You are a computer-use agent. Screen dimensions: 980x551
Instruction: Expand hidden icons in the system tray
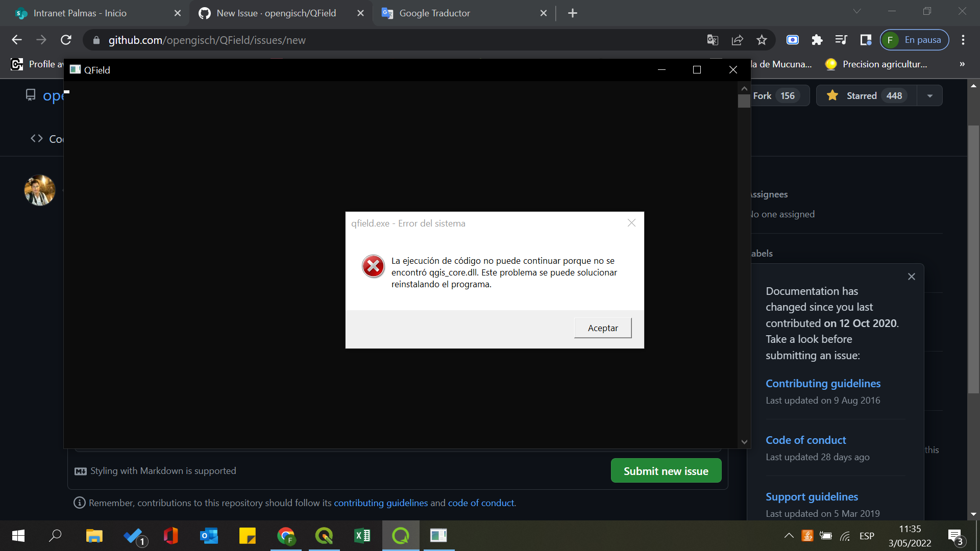[x=788, y=536]
